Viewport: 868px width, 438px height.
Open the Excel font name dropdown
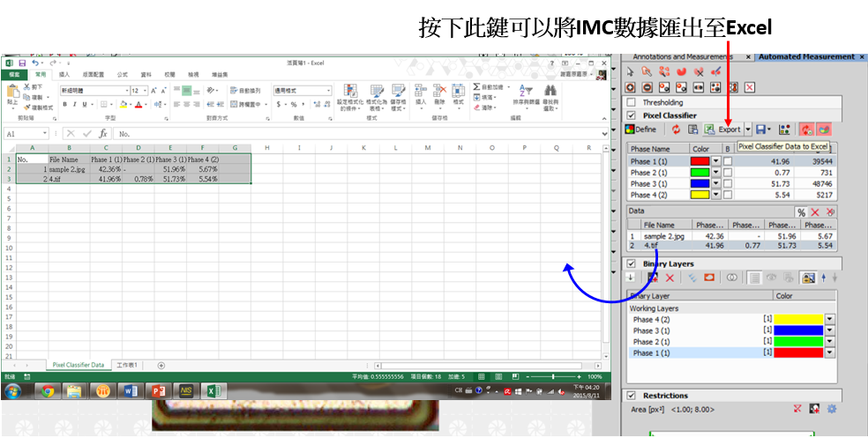point(125,90)
